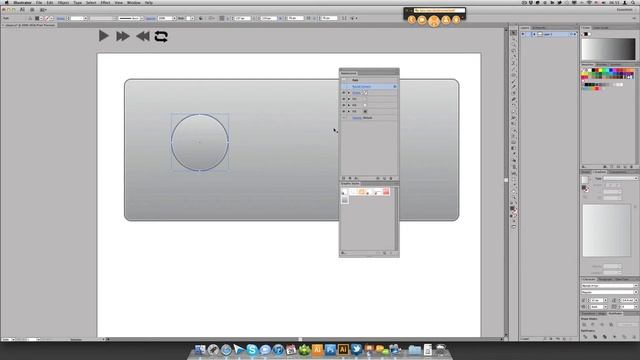Toggle visibility of Stroke row in Appearance
This screenshot has width=640, height=360.
pos(344,93)
